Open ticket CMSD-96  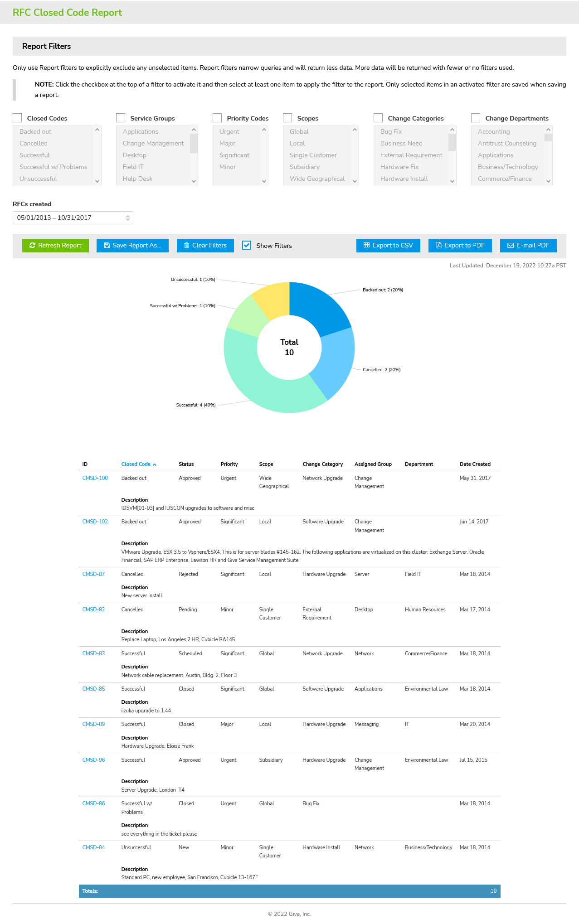click(93, 760)
